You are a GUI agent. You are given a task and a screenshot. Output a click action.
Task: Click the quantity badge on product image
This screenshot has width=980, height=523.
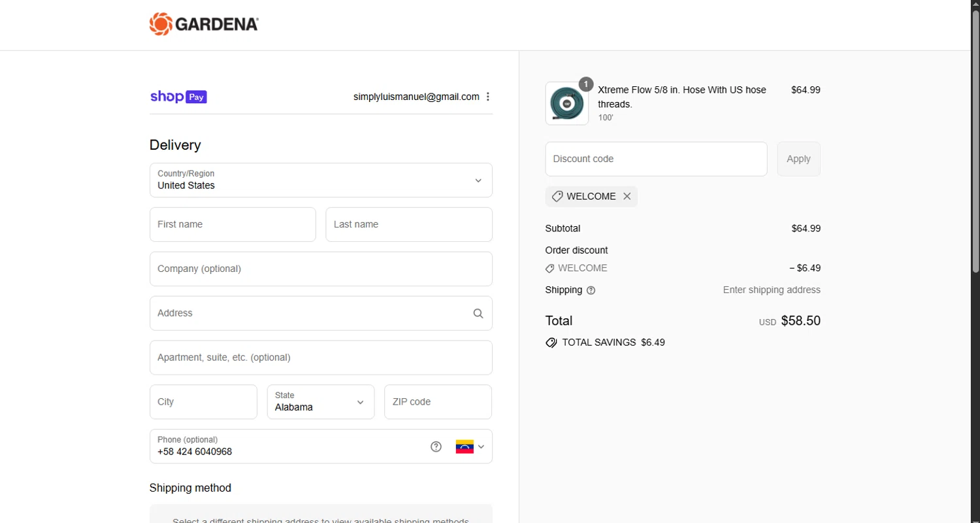pyautogui.click(x=586, y=84)
